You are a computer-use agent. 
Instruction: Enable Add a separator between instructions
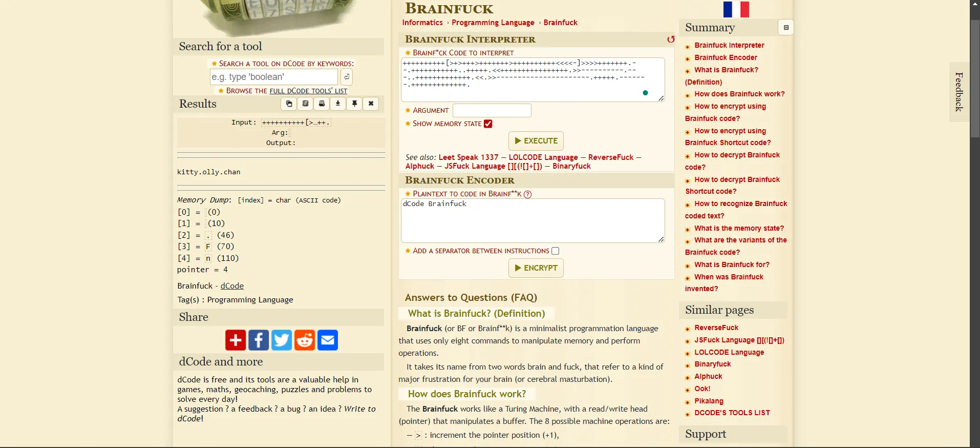[x=556, y=251]
